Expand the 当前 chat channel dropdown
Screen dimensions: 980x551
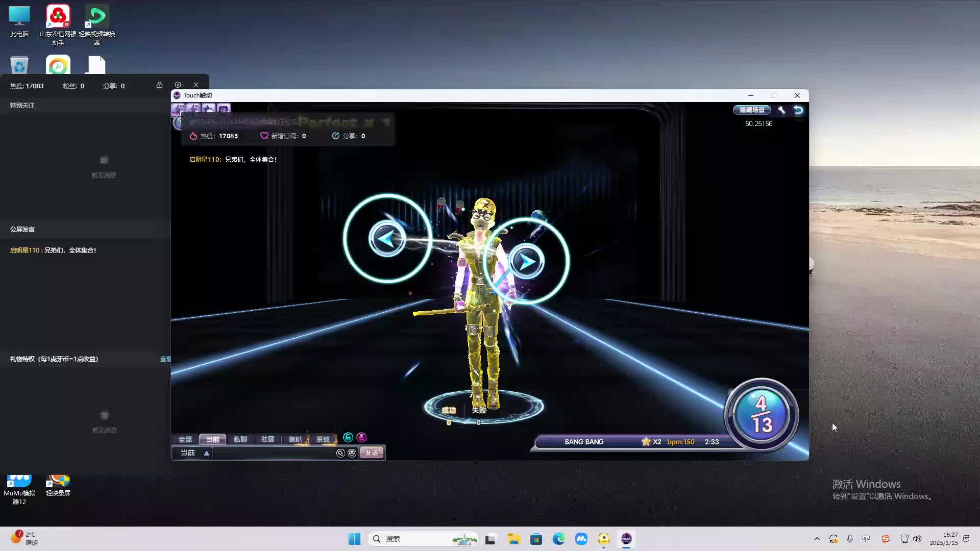(206, 453)
